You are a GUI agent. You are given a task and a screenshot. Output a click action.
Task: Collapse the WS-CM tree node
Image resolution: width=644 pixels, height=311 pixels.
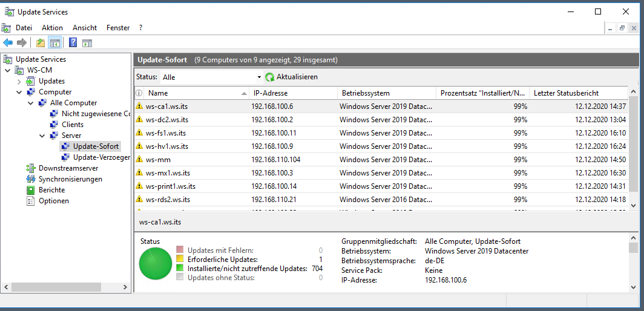(7, 70)
